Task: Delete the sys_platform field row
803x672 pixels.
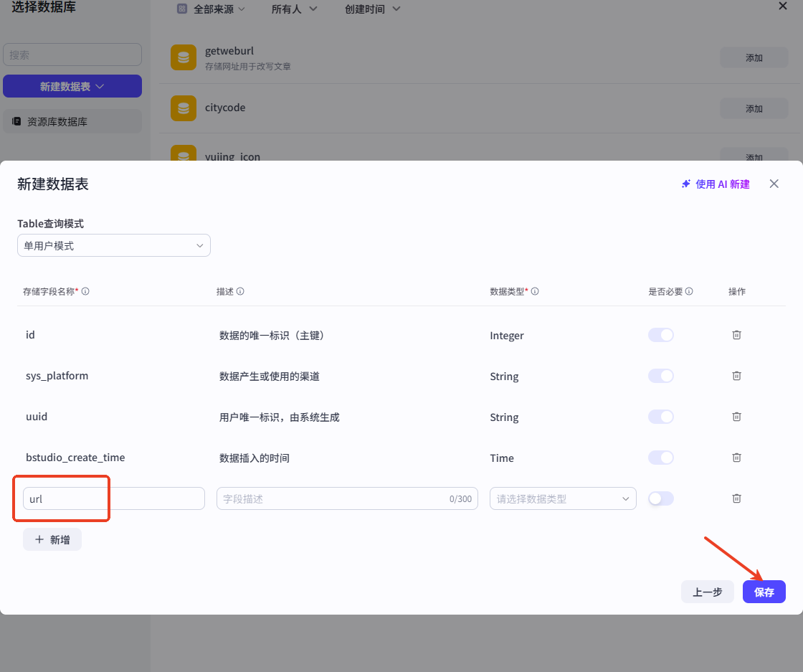Action: (x=736, y=376)
